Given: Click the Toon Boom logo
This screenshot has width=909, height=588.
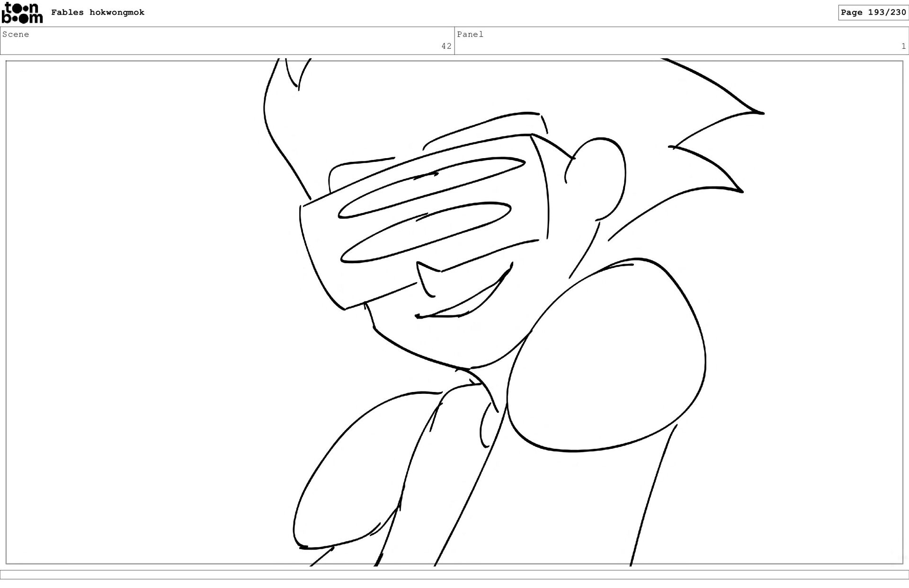Looking at the screenshot, I should click(x=22, y=13).
